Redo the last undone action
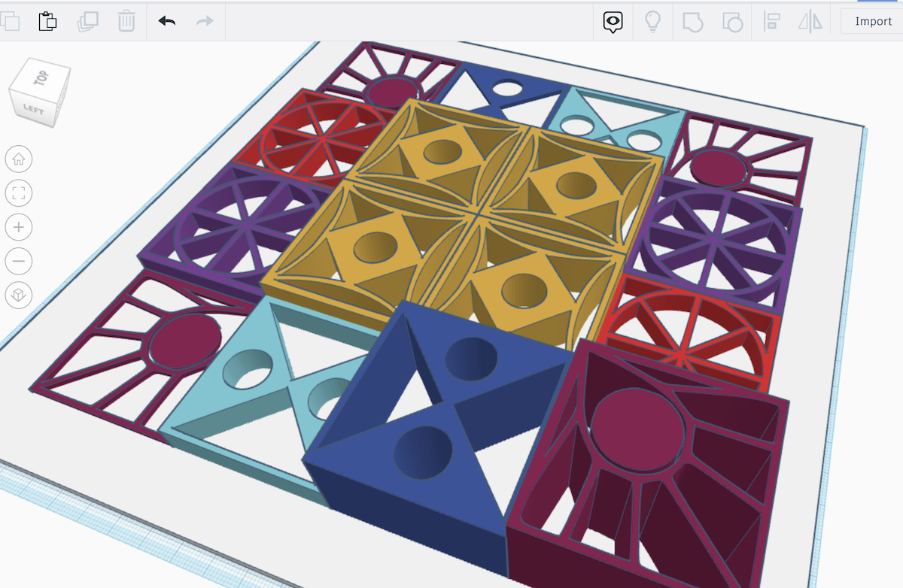The height and width of the screenshot is (588, 903). click(x=203, y=22)
